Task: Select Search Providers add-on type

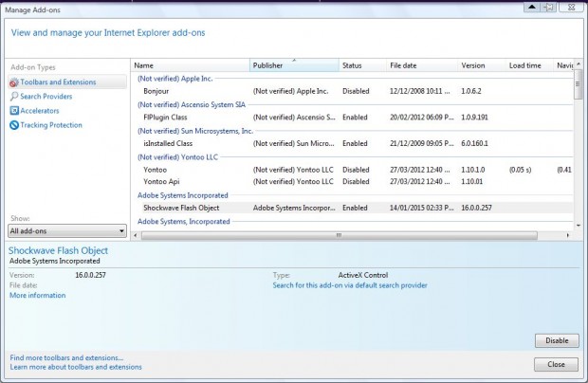Action: point(46,97)
